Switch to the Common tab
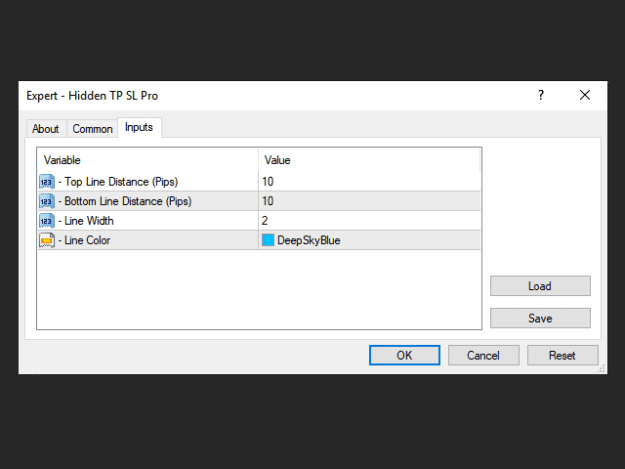Viewport: 625px width, 469px height. point(92,129)
